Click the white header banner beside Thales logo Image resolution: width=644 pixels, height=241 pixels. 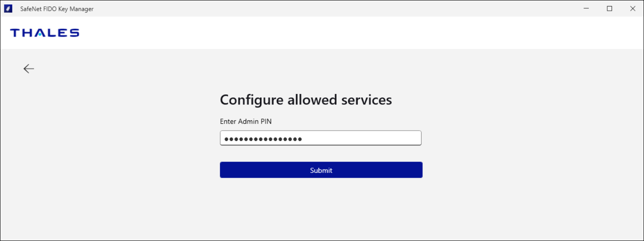(346, 33)
